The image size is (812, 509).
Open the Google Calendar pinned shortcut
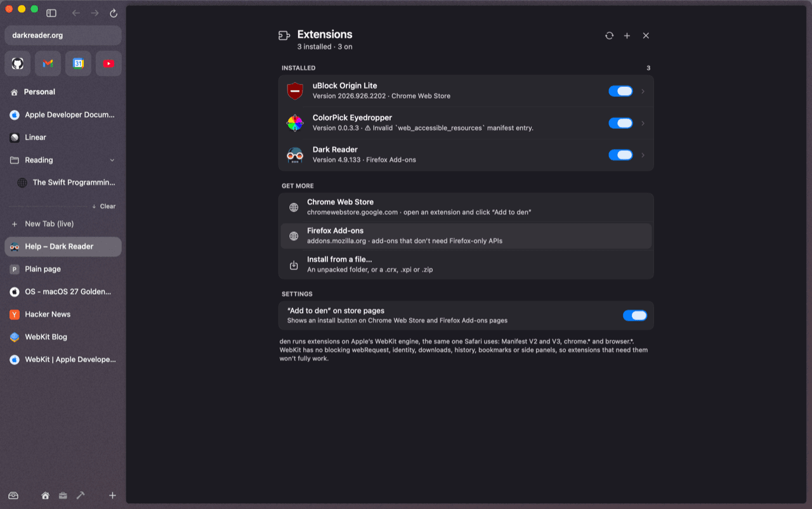[78, 63]
